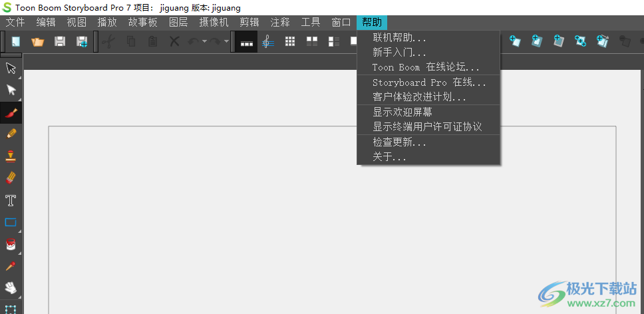Select 检查更新... entry
This screenshot has height=314, width=644.
pos(428,142)
